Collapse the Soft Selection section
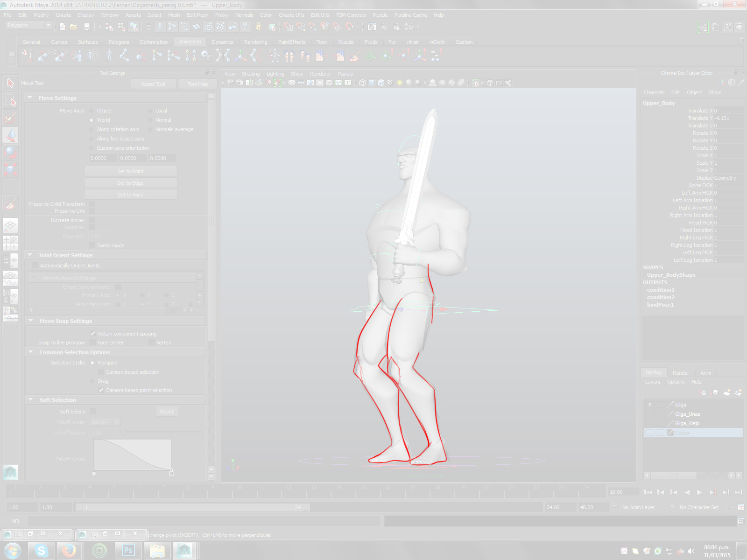Viewport: 747px width, 560px height. tap(30, 400)
